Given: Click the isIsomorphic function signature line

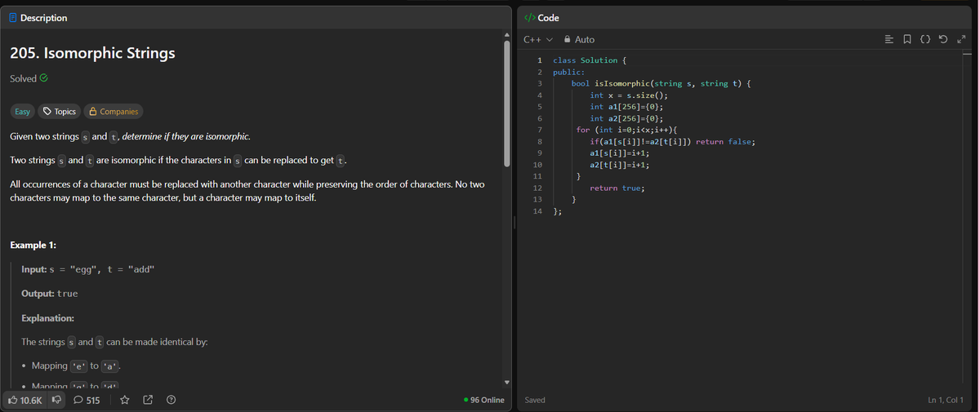Looking at the screenshot, I should (661, 83).
